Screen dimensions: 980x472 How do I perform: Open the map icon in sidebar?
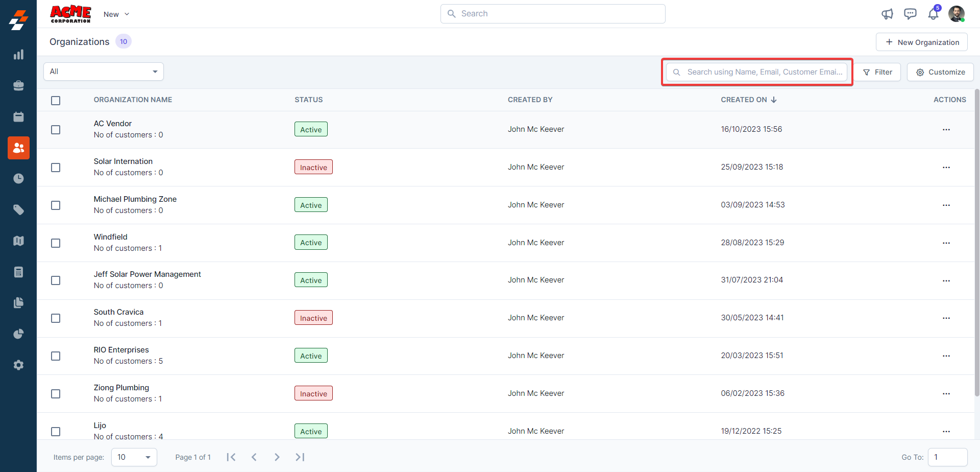pyautogui.click(x=18, y=241)
